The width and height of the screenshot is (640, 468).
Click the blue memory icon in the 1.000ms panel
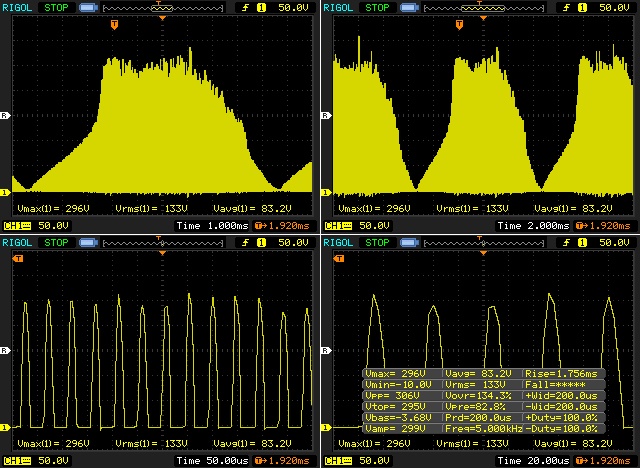click(x=88, y=8)
